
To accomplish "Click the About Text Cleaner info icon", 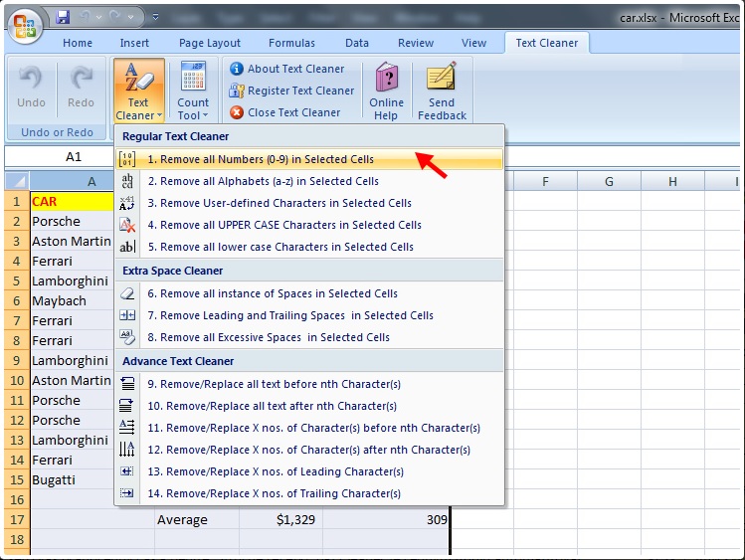I will [237, 69].
